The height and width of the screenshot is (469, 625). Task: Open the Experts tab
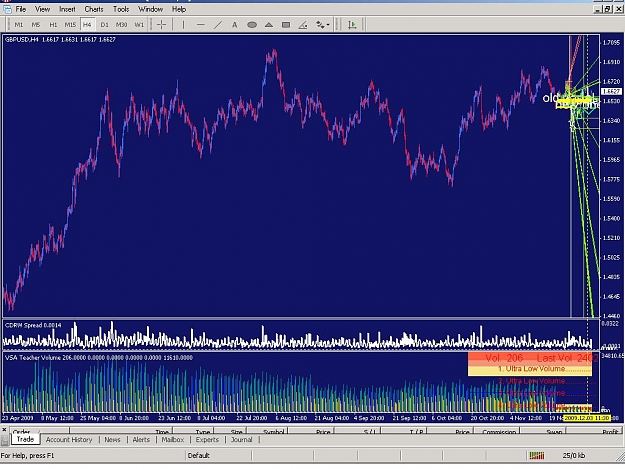coord(207,440)
